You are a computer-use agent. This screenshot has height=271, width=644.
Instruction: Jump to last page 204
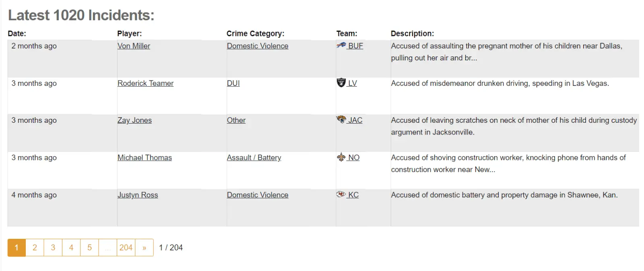click(x=126, y=248)
